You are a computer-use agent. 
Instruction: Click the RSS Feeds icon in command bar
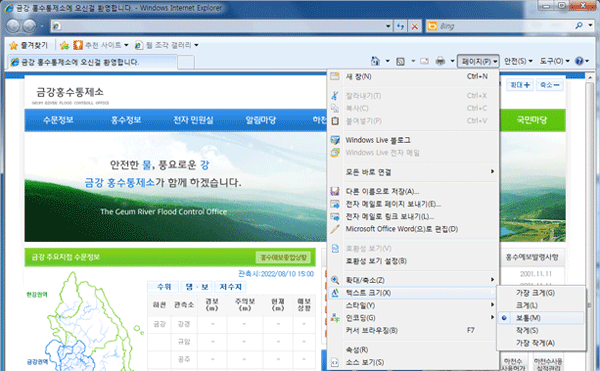(400, 61)
